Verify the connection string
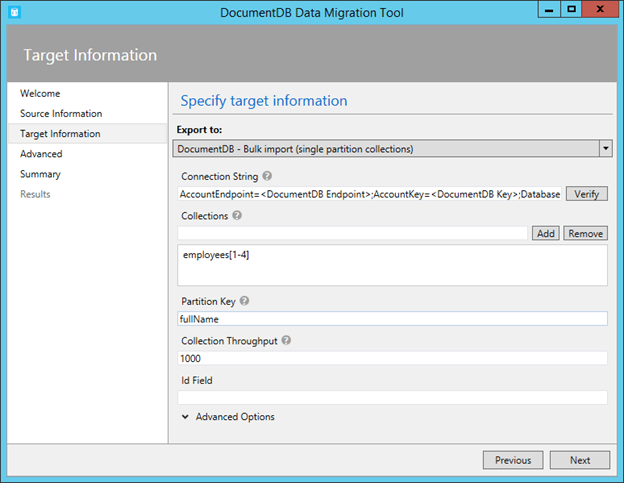 (587, 194)
